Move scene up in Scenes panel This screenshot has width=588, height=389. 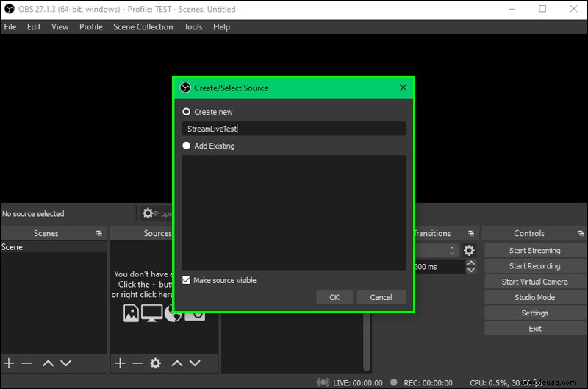pyautogui.click(x=48, y=363)
